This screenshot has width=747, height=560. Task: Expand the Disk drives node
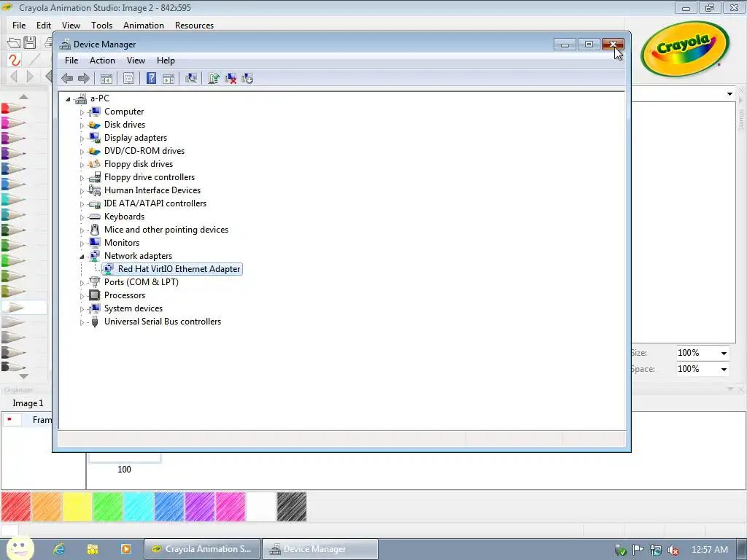(x=82, y=125)
